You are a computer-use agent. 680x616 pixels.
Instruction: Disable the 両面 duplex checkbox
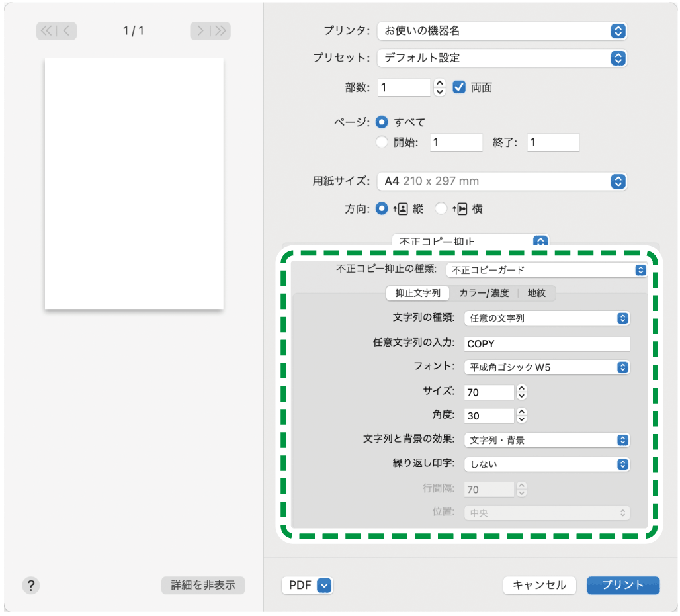[x=459, y=87]
